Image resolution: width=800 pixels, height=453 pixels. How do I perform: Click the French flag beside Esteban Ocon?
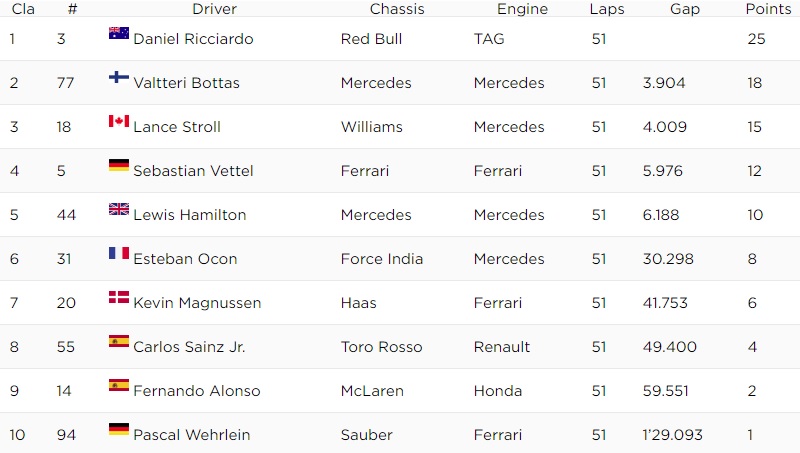[119, 254]
